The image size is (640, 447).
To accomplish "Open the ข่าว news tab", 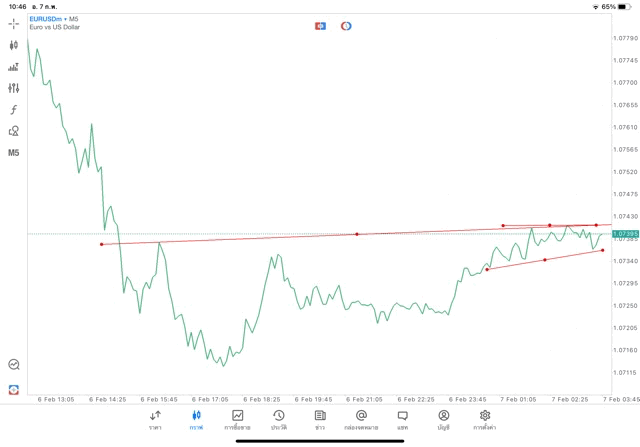I will (x=320, y=420).
